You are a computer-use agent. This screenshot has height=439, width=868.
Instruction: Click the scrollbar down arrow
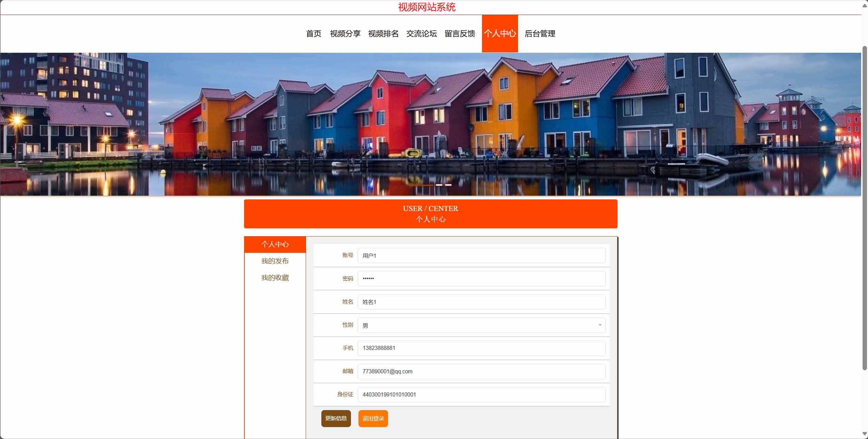coord(865,434)
